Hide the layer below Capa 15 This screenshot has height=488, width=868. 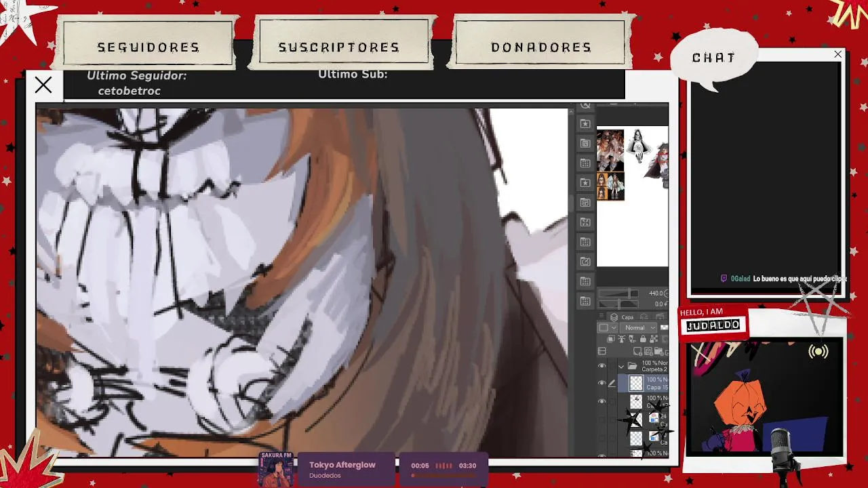pos(602,401)
